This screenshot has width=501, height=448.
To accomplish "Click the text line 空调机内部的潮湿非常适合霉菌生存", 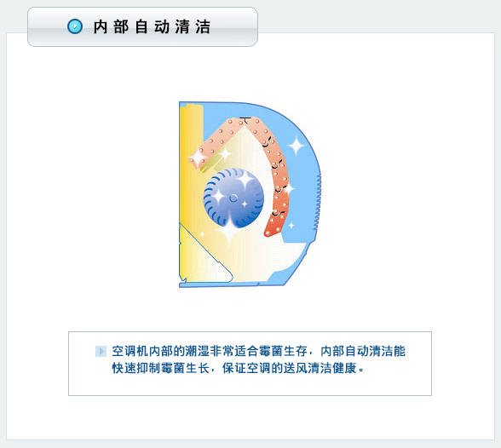I will 210,351.
